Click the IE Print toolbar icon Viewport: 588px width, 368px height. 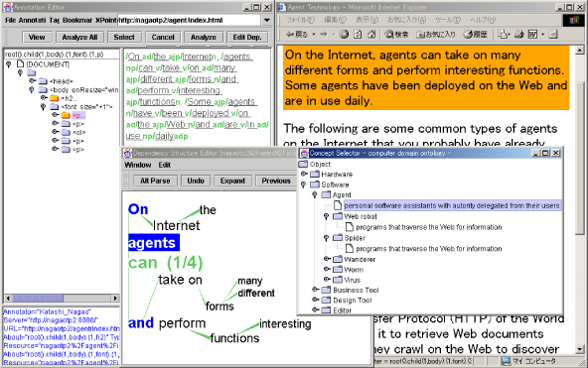click(519, 35)
